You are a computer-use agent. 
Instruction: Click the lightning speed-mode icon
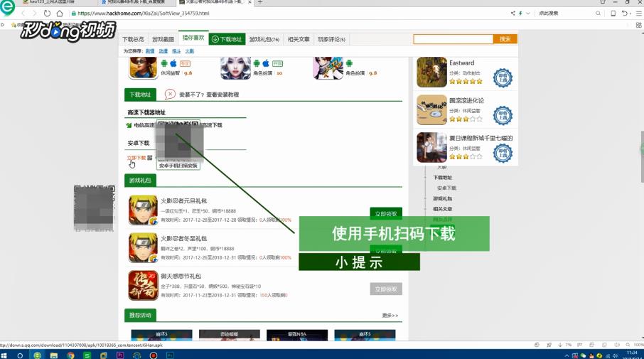point(520,13)
